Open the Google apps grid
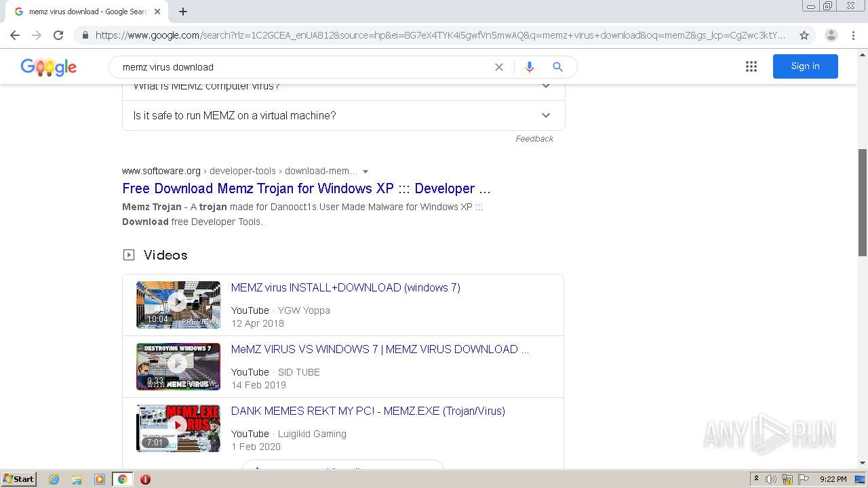 coord(751,66)
